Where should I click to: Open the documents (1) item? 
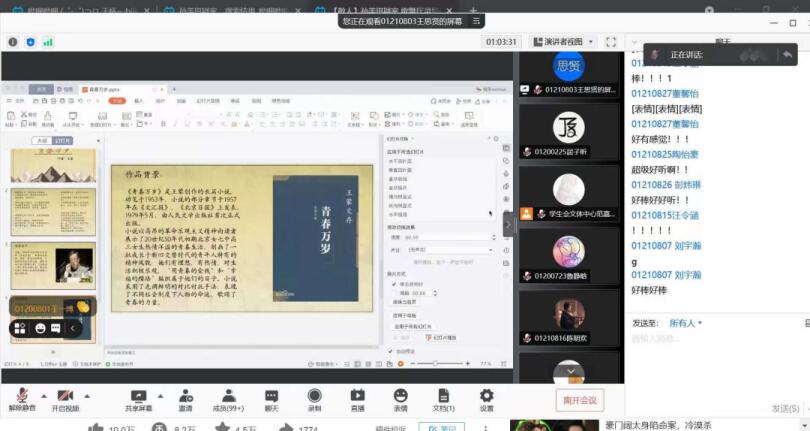click(443, 395)
